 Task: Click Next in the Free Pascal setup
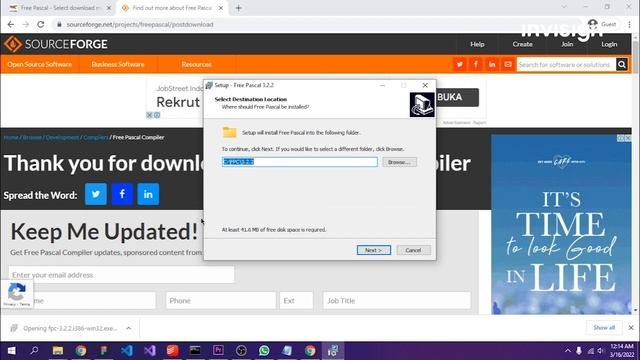[x=374, y=250]
